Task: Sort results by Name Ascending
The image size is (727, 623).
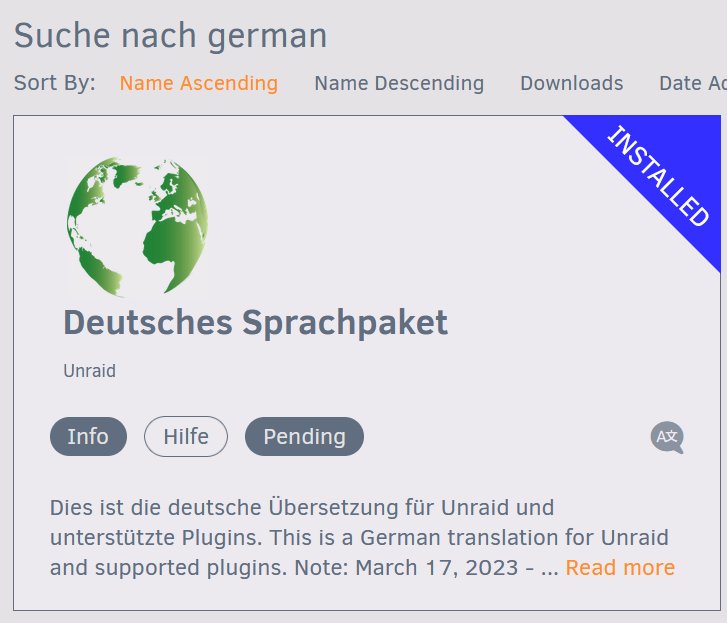Action: 199,83
